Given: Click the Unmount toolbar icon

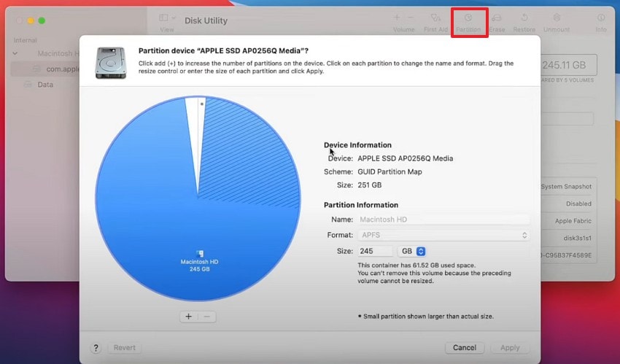Looking at the screenshot, I should (557, 18).
